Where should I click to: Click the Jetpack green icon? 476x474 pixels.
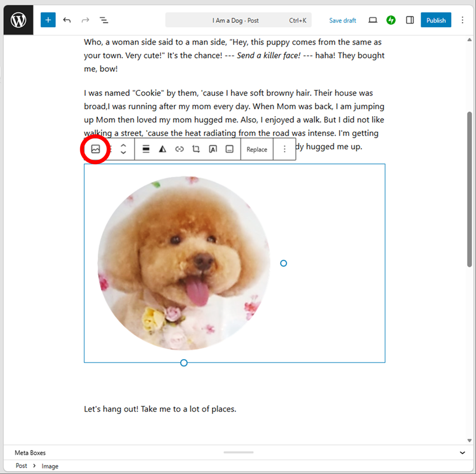(x=391, y=21)
